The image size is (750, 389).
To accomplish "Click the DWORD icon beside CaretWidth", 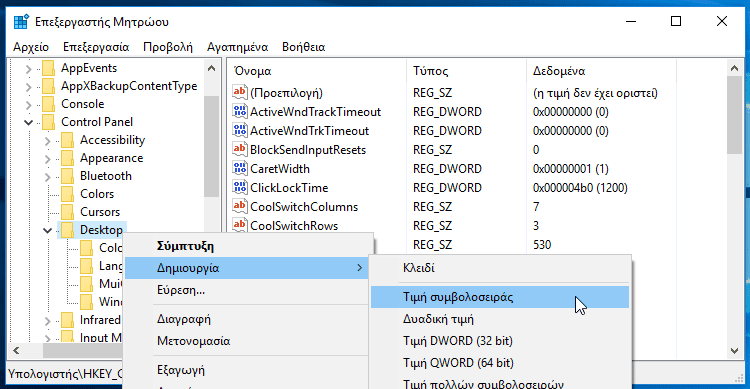I will tap(240, 168).
